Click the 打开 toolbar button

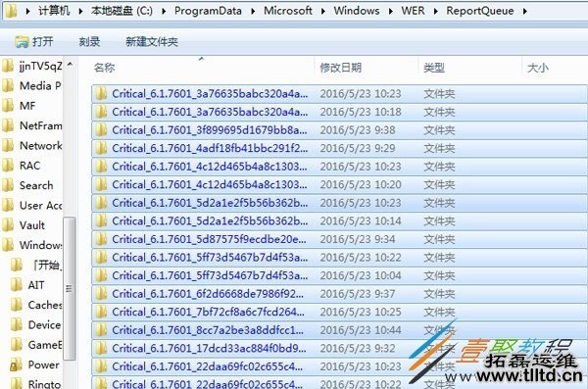pos(34,41)
